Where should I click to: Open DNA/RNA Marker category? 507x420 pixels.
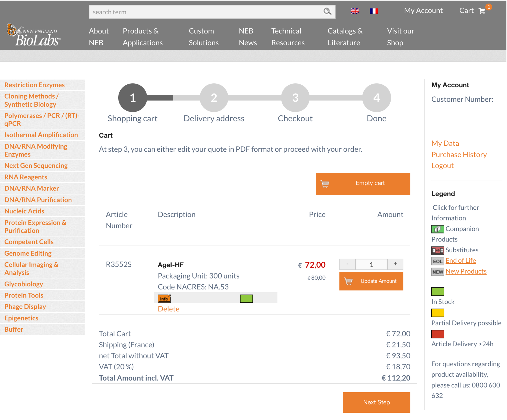pyautogui.click(x=43, y=189)
